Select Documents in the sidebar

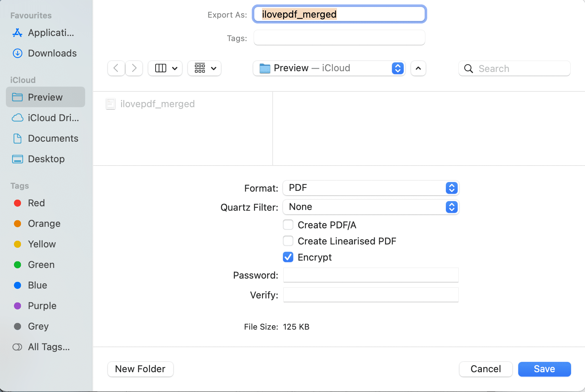point(53,139)
